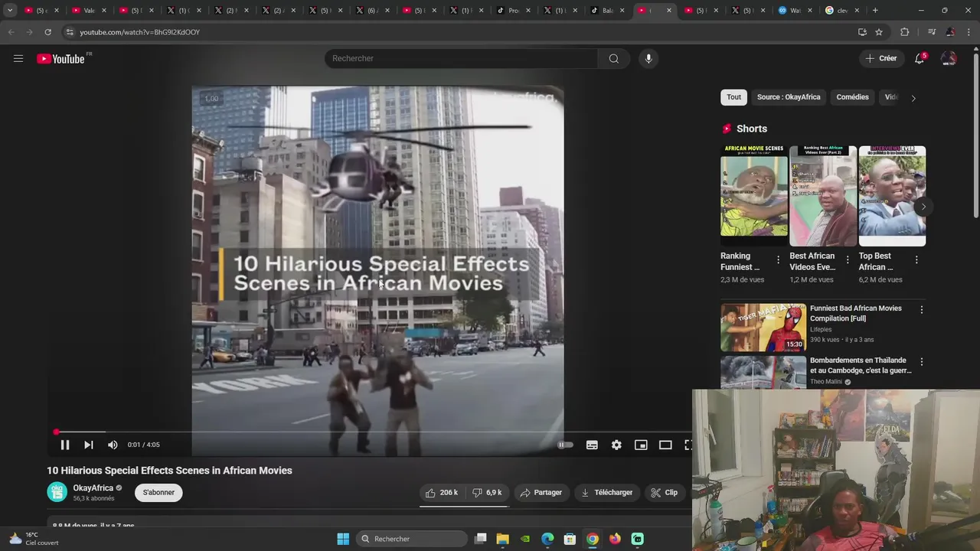Click the Télécharger button

point(606,493)
